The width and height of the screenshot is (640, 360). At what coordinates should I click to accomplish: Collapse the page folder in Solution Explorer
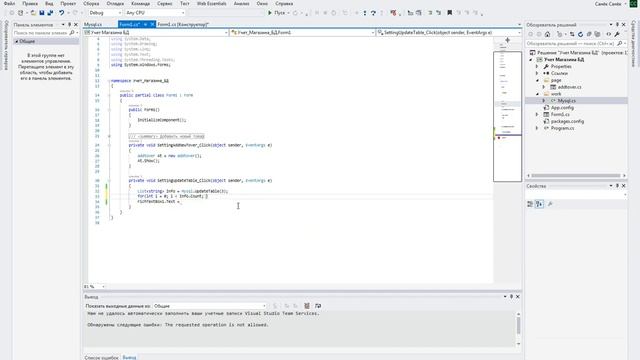537,80
